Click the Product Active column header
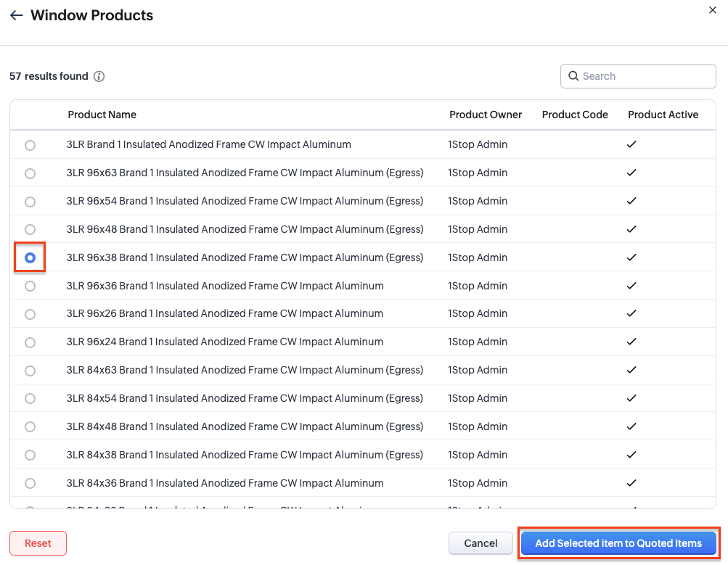Viewport: 728px width, 565px height. pos(663,115)
